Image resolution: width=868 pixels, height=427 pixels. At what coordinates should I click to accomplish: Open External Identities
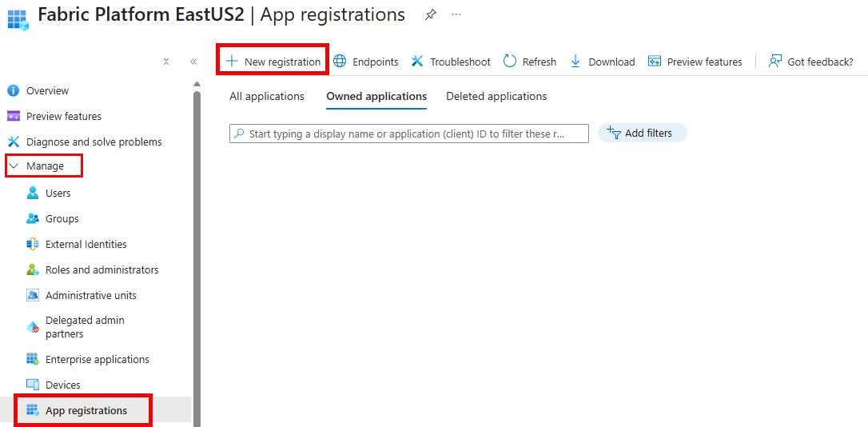(86, 244)
